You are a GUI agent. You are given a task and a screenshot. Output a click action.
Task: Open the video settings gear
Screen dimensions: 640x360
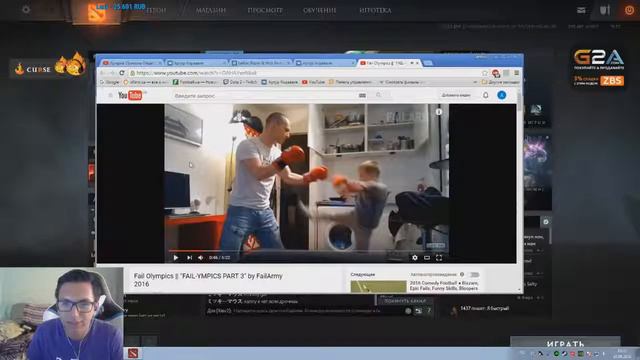pos(415,258)
